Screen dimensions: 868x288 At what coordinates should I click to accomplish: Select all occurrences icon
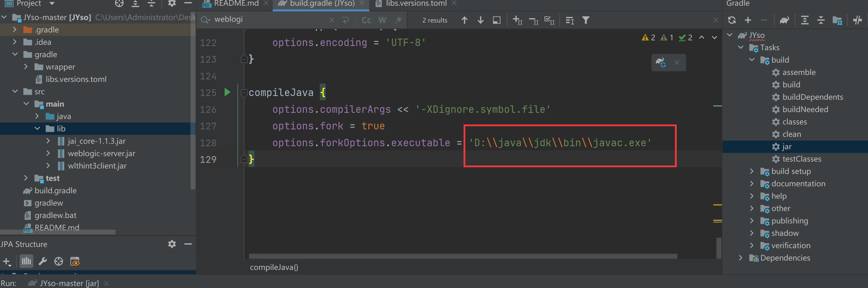(x=549, y=20)
